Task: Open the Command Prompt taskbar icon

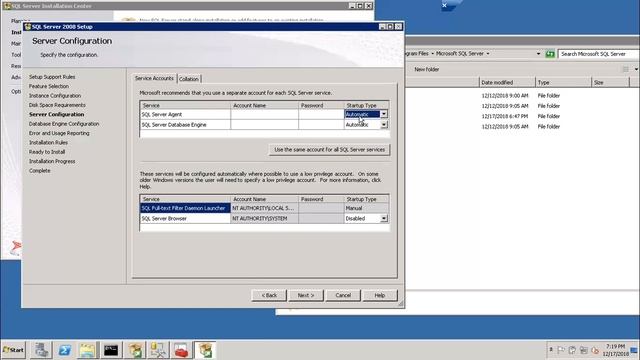Action: [111, 350]
